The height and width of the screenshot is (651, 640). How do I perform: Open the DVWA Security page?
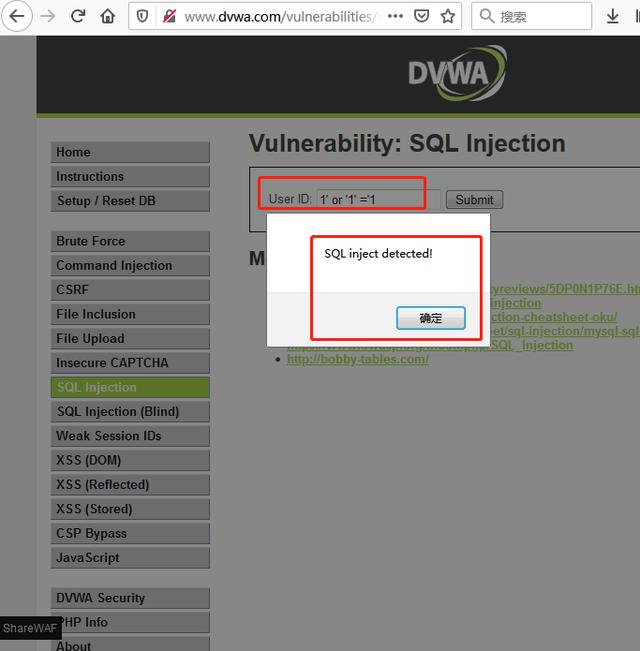(130, 598)
